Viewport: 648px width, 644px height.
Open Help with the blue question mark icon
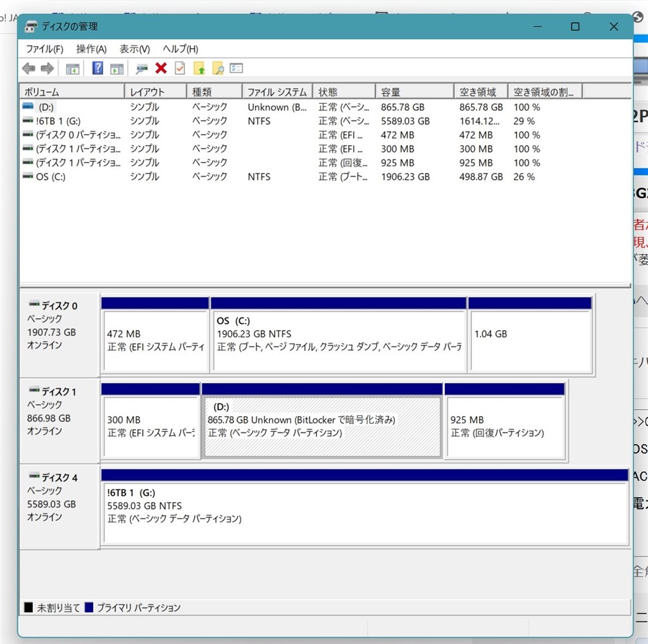pyautogui.click(x=97, y=68)
